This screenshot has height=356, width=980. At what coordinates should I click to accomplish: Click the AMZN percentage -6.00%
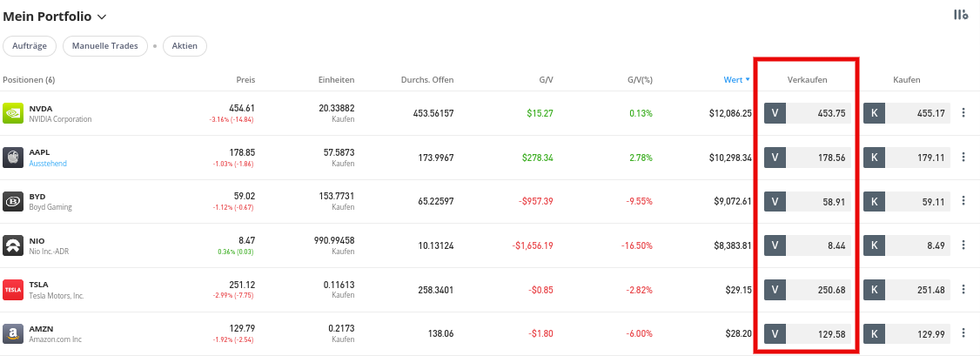(x=640, y=334)
